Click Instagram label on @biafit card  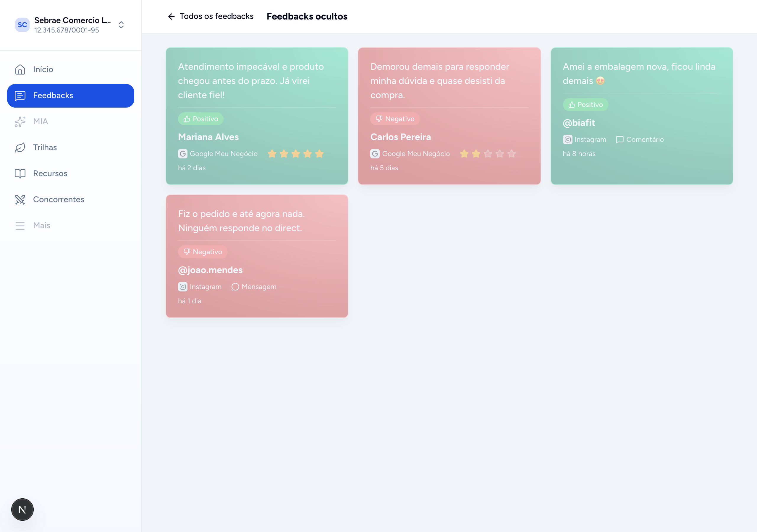tap(590, 140)
